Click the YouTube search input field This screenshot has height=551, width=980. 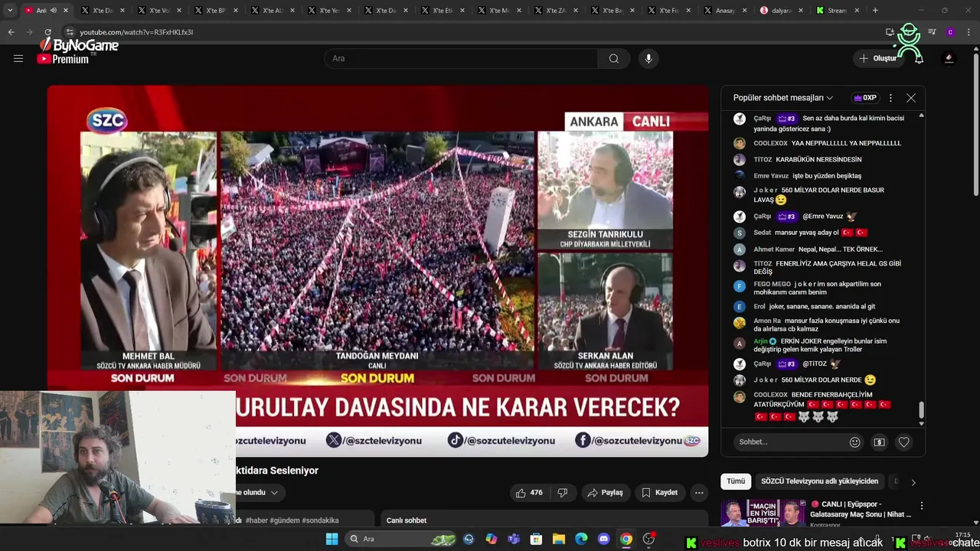point(461,58)
